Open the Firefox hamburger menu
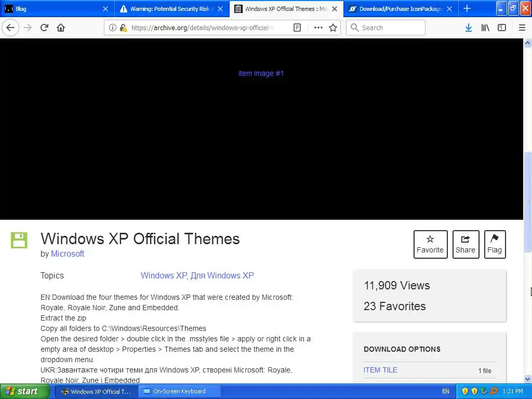The height and width of the screenshot is (399, 532). (522, 28)
